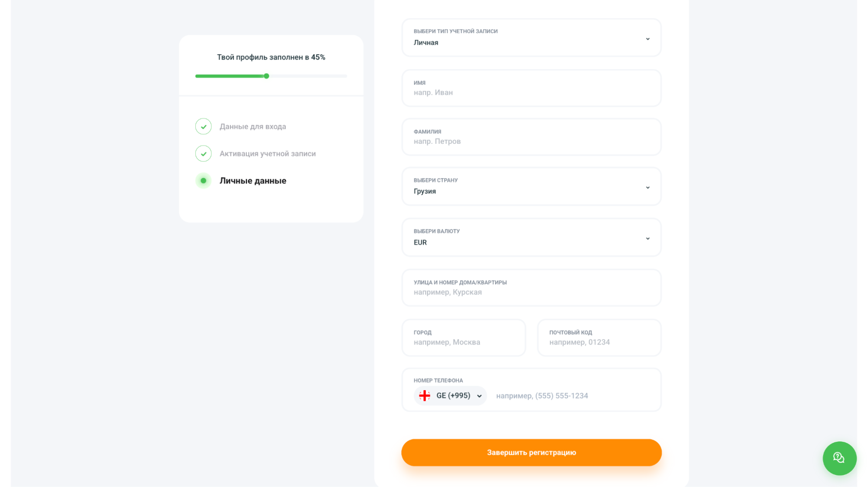The width and height of the screenshot is (868, 487).
Task: Go to the Активация учетной записи step
Action: pos(267,153)
